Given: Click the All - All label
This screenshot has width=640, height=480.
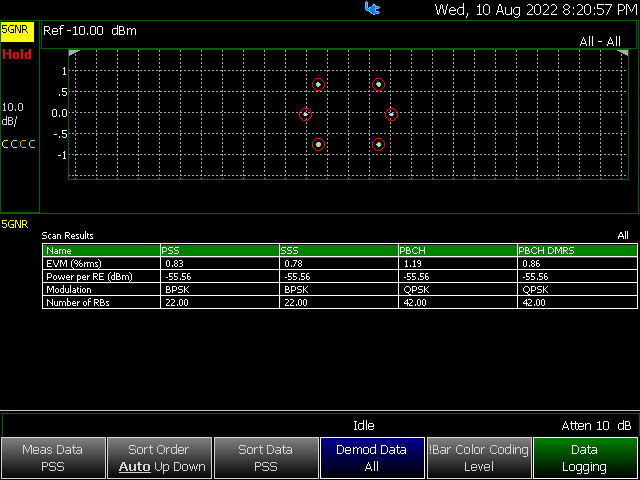Looking at the screenshot, I should pyautogui.click(x=600, y=41).
